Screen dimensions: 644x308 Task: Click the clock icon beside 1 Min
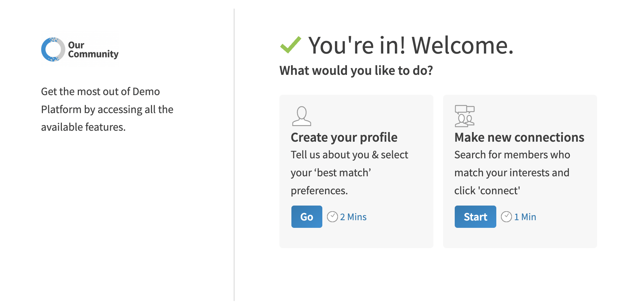click(x=506, y=217)
